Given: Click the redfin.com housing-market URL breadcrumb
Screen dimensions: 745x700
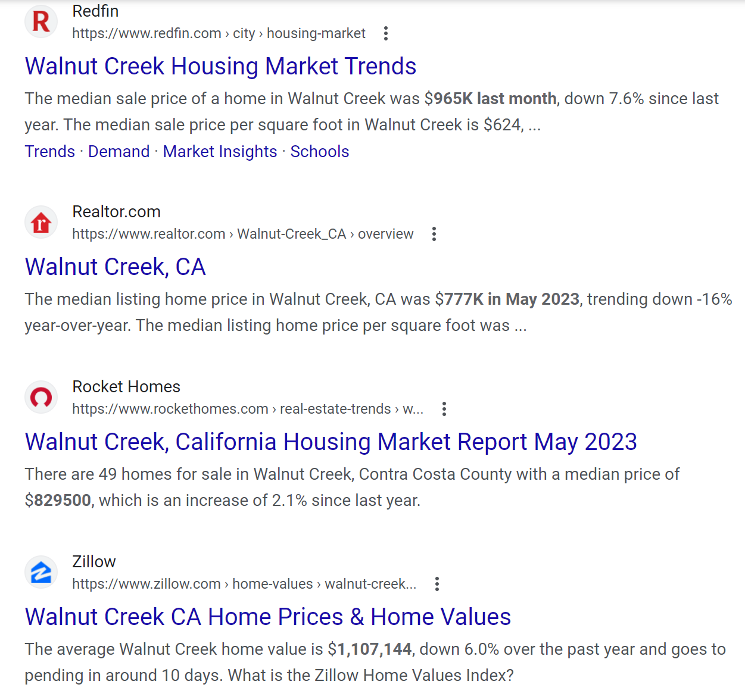Looking at the screenshot, I should tap(219, 33).
